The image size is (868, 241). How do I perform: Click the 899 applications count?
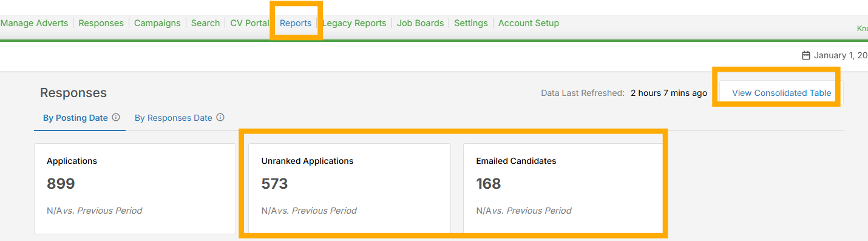pyautogui.click(x=61, y=184)
